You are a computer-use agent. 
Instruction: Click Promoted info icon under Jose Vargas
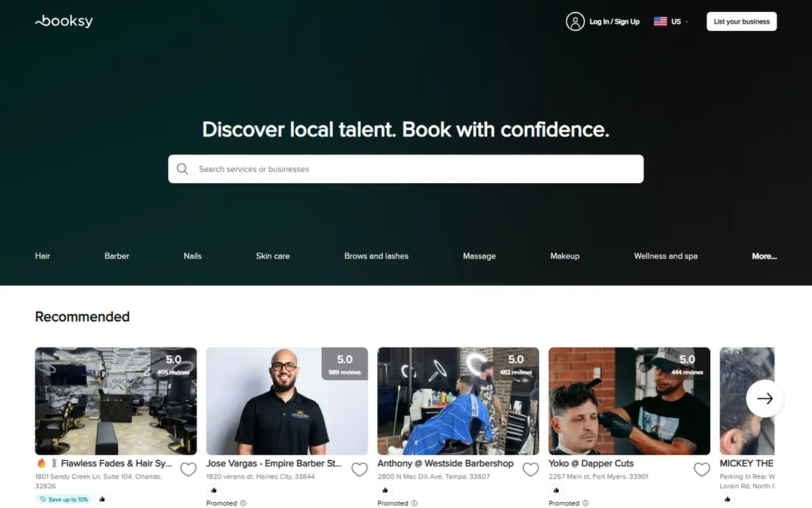click(x=244, y=504)
